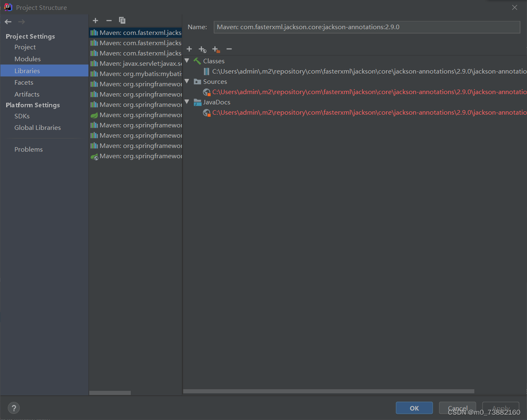Select Maven: javax.servlet:javax.s library
The height and width of the screenshot is (420, 527).
pyautogui.click(x=135, y=64)
